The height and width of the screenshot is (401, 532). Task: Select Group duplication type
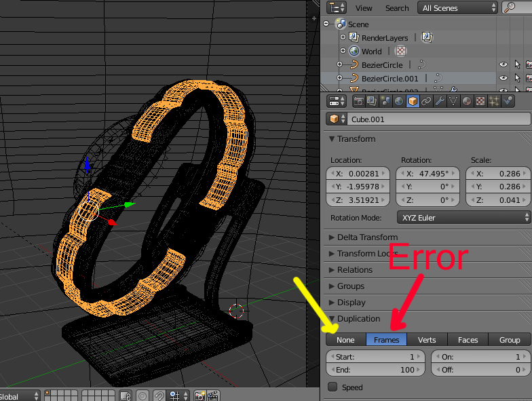(510, 339)
